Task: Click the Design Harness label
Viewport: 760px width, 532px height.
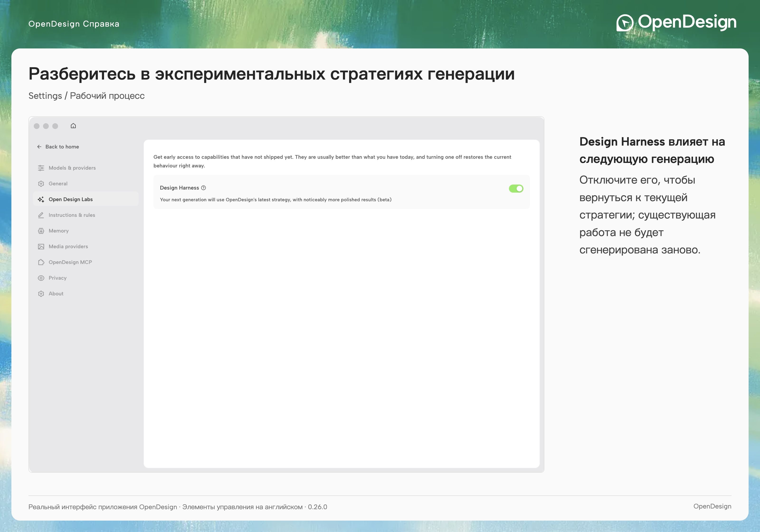Action: 179,188
